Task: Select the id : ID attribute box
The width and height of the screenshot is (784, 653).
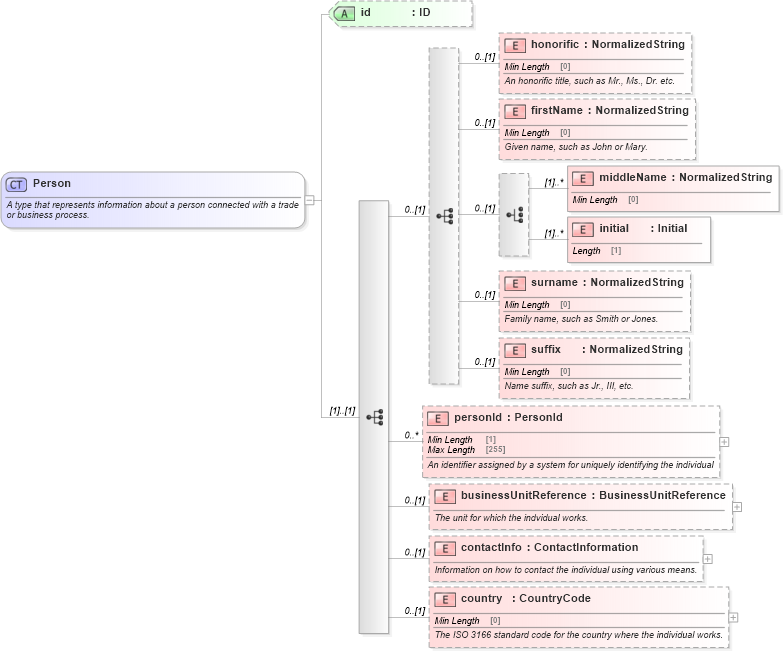Action: tap(401, 14)
